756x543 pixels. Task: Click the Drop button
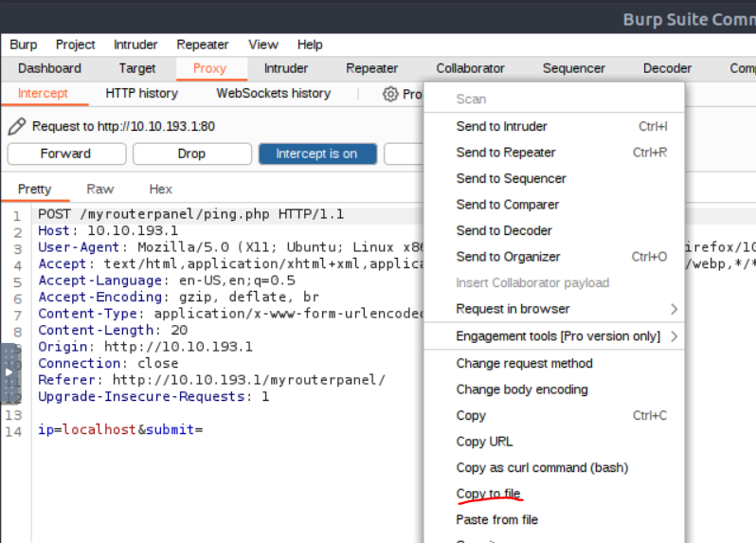pyautogui.click(x=192, y=154)
